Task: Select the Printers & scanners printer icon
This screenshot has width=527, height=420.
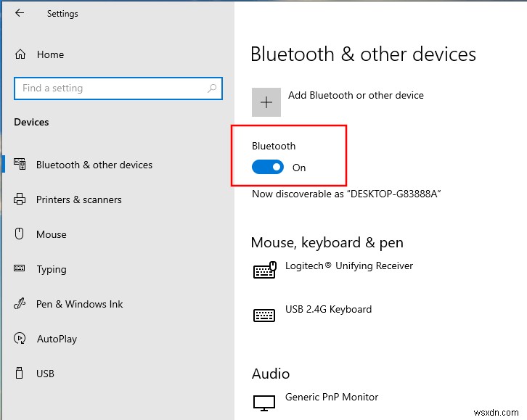Action: click(20, 199)
